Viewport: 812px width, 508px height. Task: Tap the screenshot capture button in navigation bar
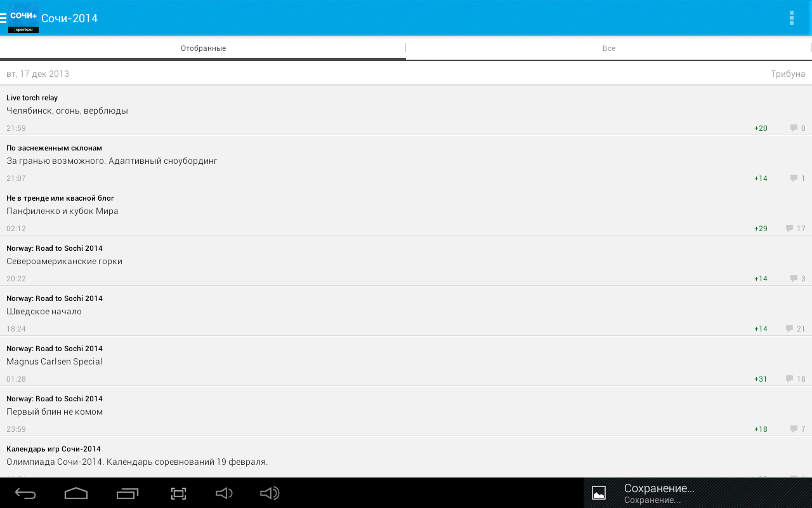tap(178, 493)
